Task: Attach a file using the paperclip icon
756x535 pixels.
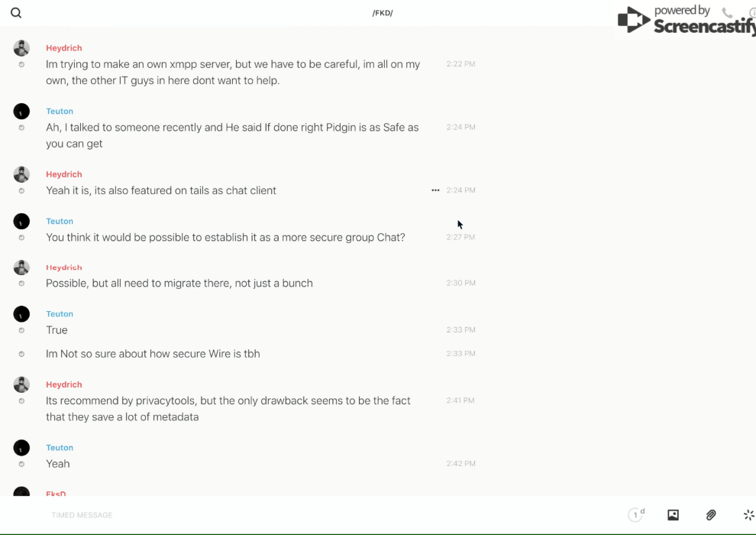Action: tap(711, 515)
